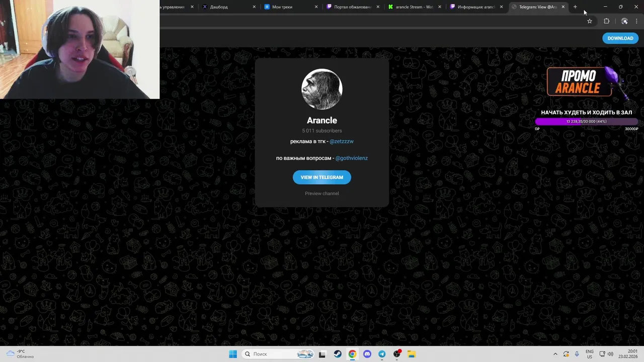Show hidden system tray icons
This screenshot has height=362, width=644.
(x=555, y=354)
